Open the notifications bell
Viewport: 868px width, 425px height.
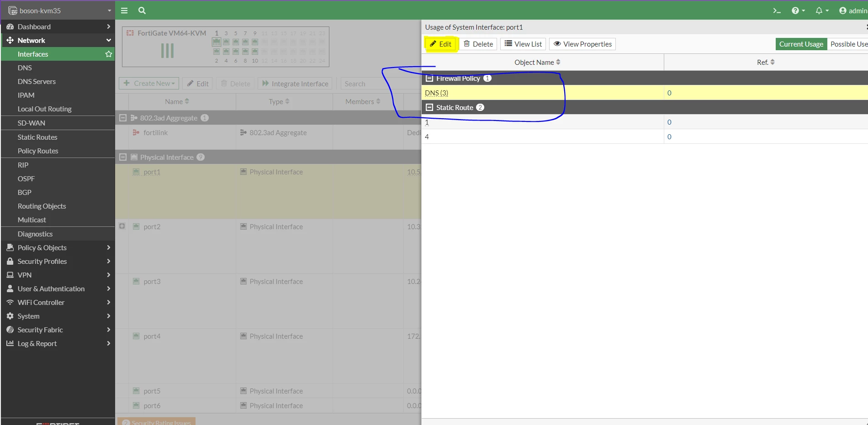tap(822, 10)
